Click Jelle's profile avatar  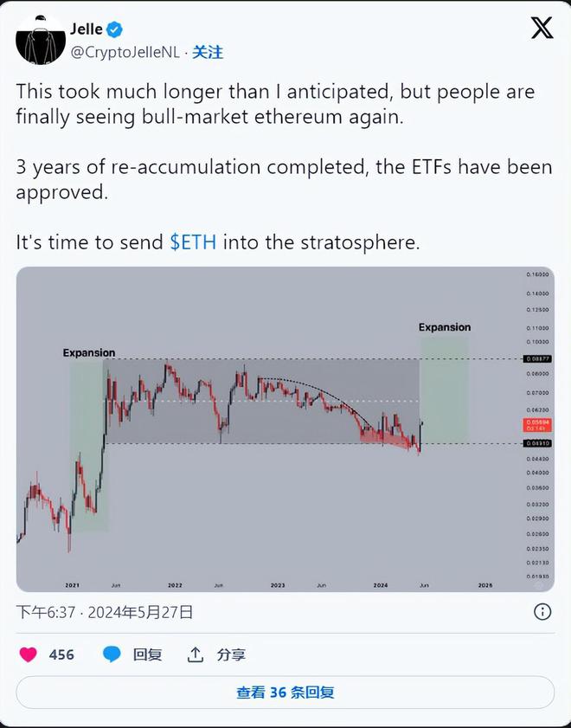[x=41, y=41]
